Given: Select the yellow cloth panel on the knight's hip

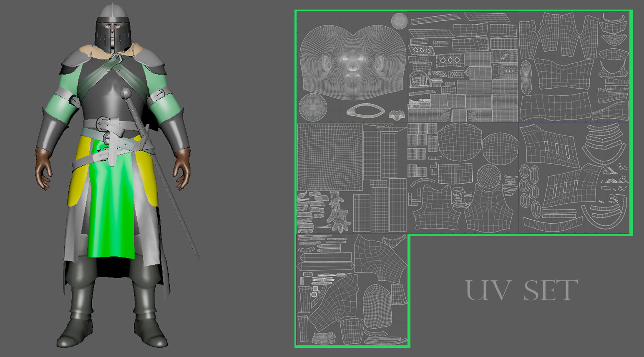Looking at the screenshot, I should click(79, 171).
